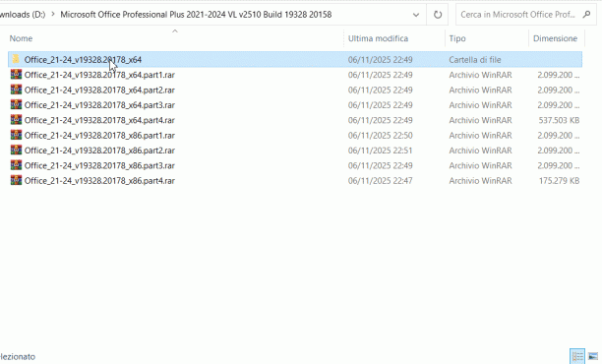The image size is (602, 364).
Task: Sort by the Dimensione column header
Action: pyautogui.click(x=555, y=38)
